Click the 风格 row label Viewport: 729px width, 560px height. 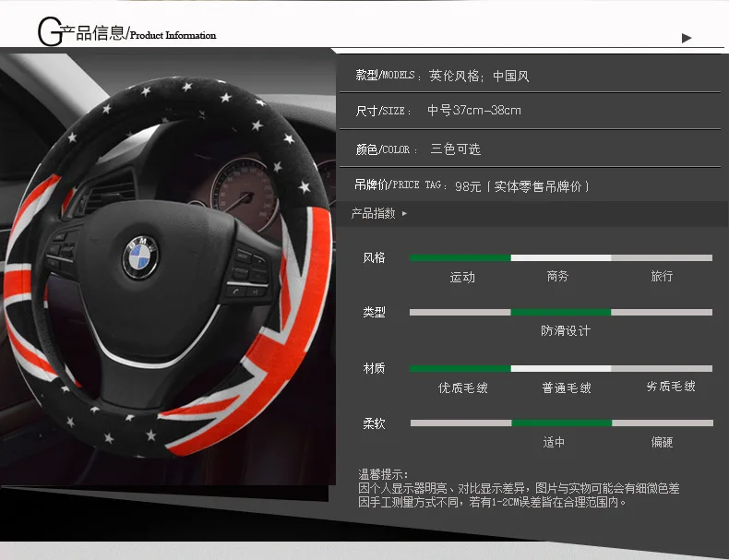(375, 258)
